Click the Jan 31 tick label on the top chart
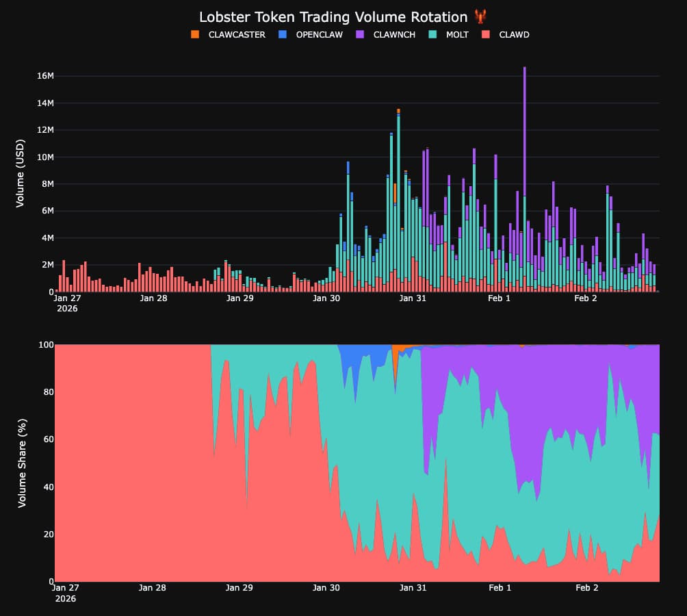Image resolution: width=687 pixels, height=616 pixels. [x=413, y=298]
